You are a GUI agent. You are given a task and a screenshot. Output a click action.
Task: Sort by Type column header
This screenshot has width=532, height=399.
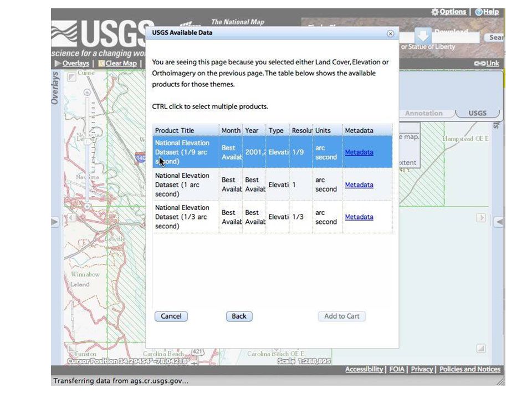coord(278,130)
